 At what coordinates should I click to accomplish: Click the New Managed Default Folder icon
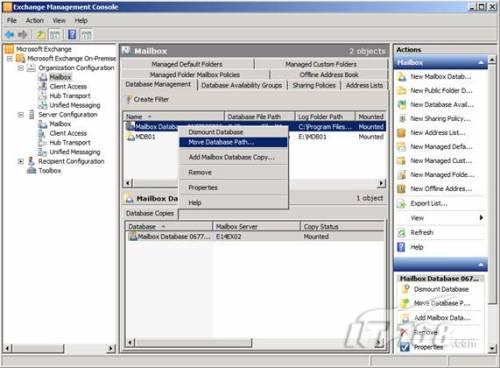tap(402, 147)
